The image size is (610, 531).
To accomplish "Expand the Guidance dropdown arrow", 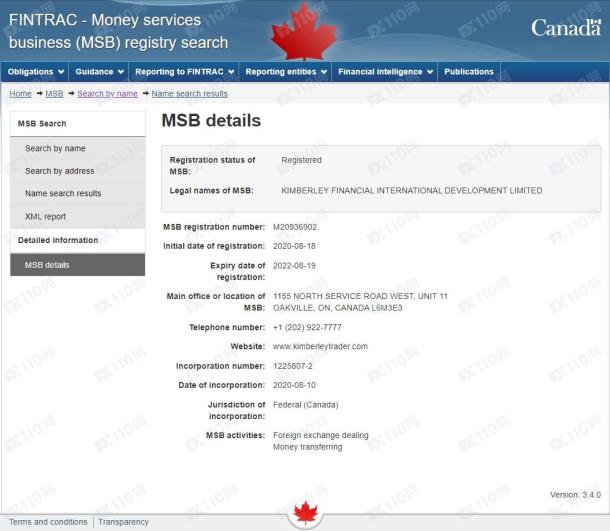I will pos(121,72).
